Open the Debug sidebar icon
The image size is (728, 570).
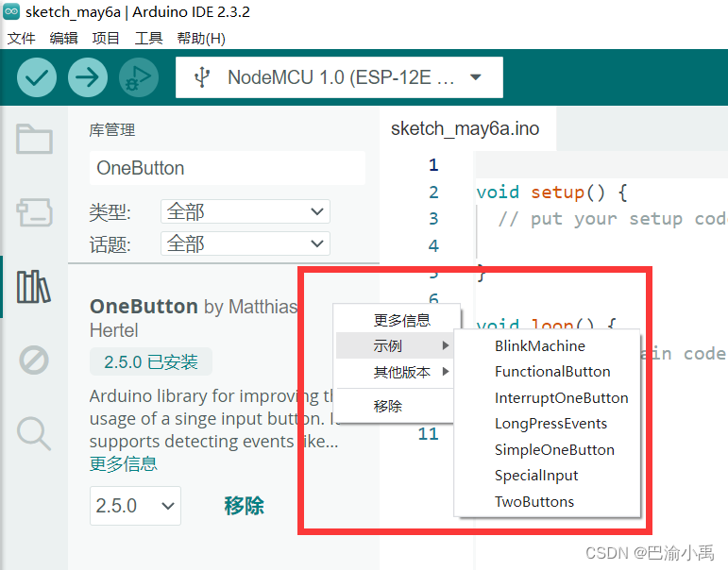click(x=34, y=360)
